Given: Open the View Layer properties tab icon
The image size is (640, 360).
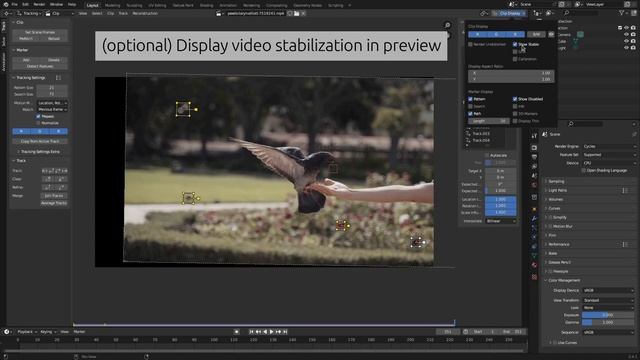Looking at the screenshot, I should click(x=534, y=167).
